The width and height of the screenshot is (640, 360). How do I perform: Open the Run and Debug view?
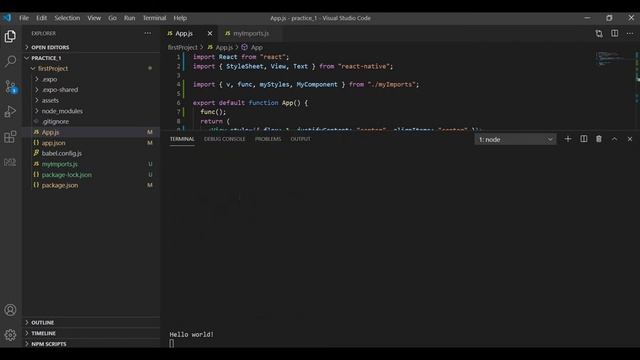(x=10, y=111)
